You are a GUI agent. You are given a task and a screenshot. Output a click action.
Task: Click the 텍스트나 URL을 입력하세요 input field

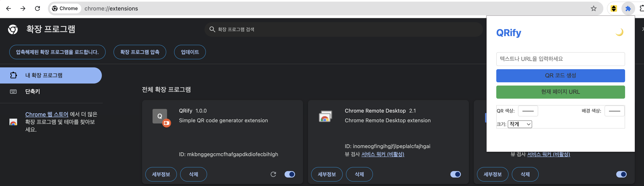pyautogui.click(x=560, y=59)
